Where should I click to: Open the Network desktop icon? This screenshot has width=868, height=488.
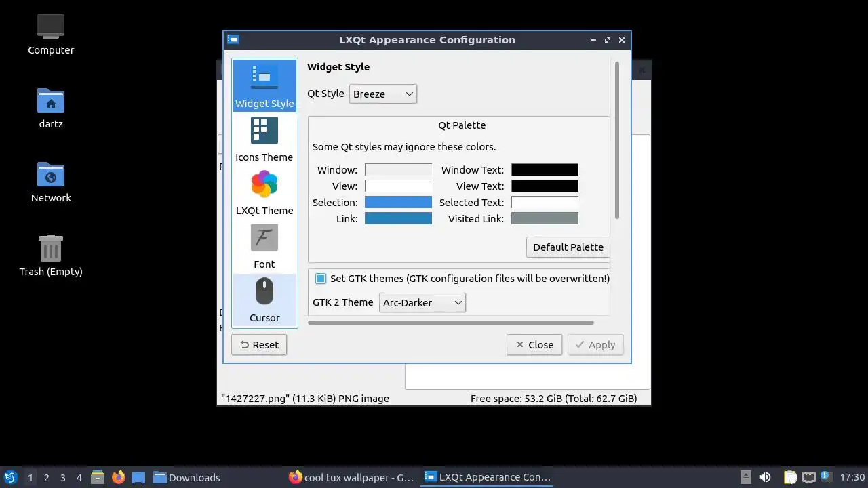click(x=51, y=182)
